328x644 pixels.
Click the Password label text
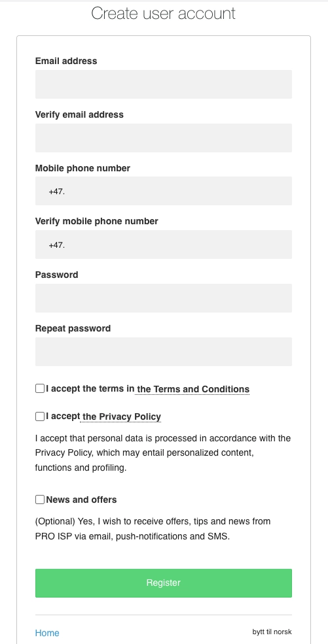[x=57, y=275]
